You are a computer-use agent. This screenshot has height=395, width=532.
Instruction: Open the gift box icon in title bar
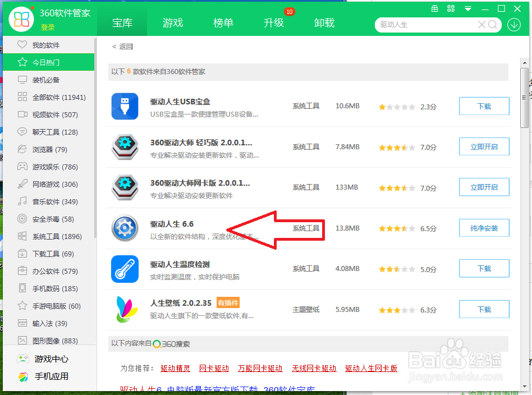pyautogui.click(x=434, y=9)
